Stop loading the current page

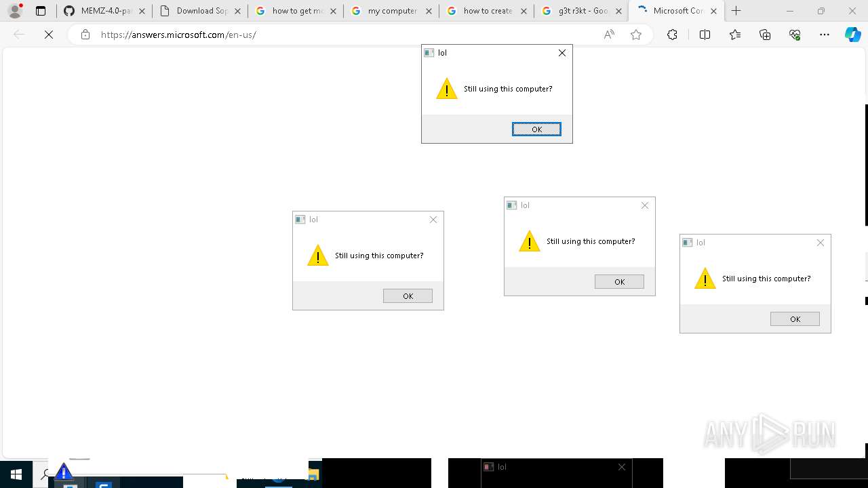(49, 35)
